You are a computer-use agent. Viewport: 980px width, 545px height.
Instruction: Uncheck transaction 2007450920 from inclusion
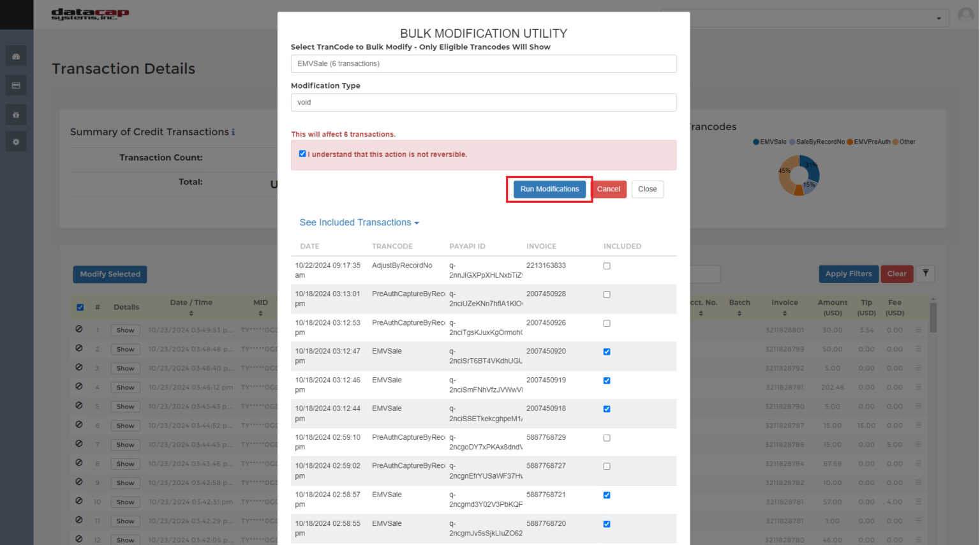coord(606,352)
